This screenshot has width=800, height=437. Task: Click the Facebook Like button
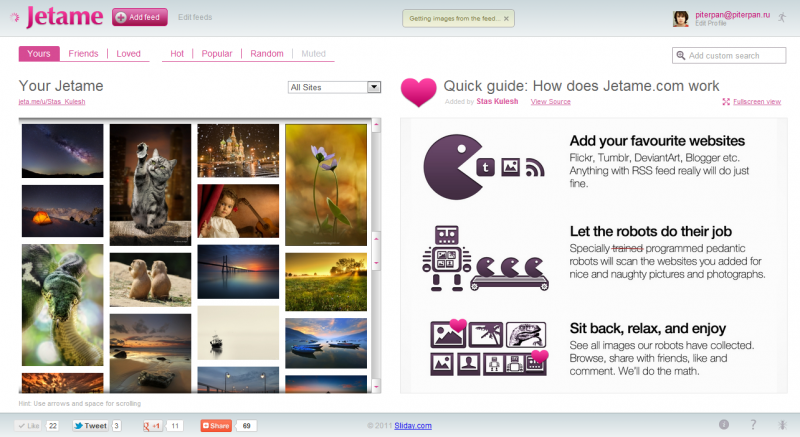coord(29,425)
